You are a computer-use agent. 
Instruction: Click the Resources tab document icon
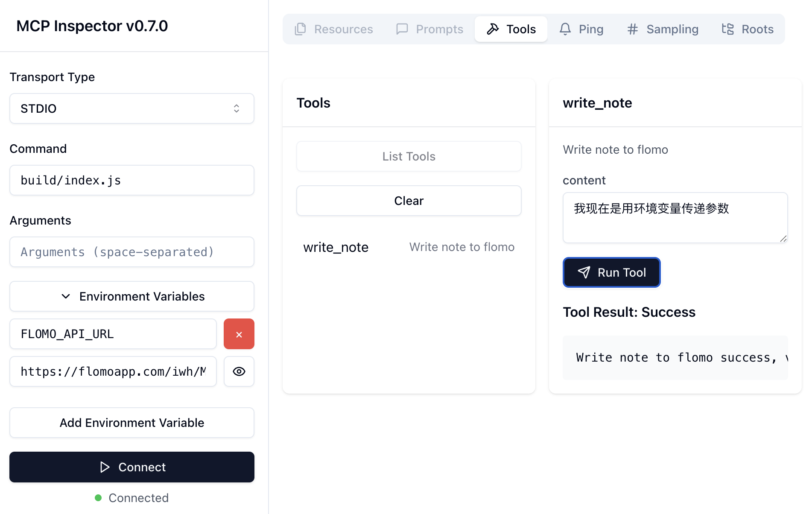click(301, 29)
